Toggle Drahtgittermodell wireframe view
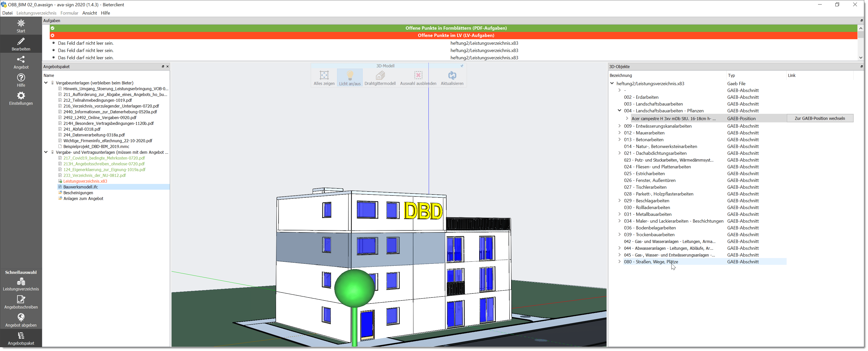The width and height of the screenshot is (868, 351). 380,78
